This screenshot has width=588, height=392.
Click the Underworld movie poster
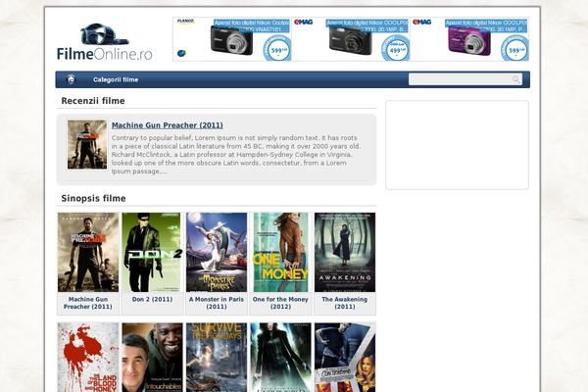click(x=280, y=357)
